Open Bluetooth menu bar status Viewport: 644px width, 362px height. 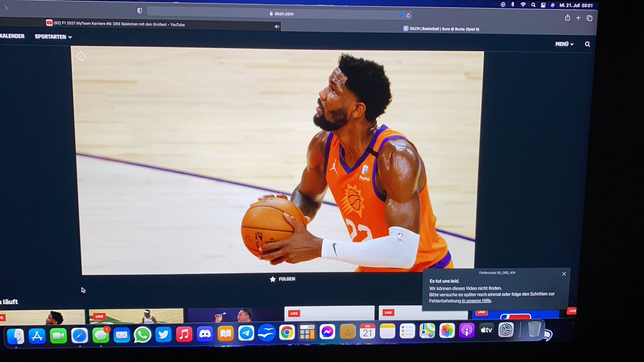tap(513, 4)
